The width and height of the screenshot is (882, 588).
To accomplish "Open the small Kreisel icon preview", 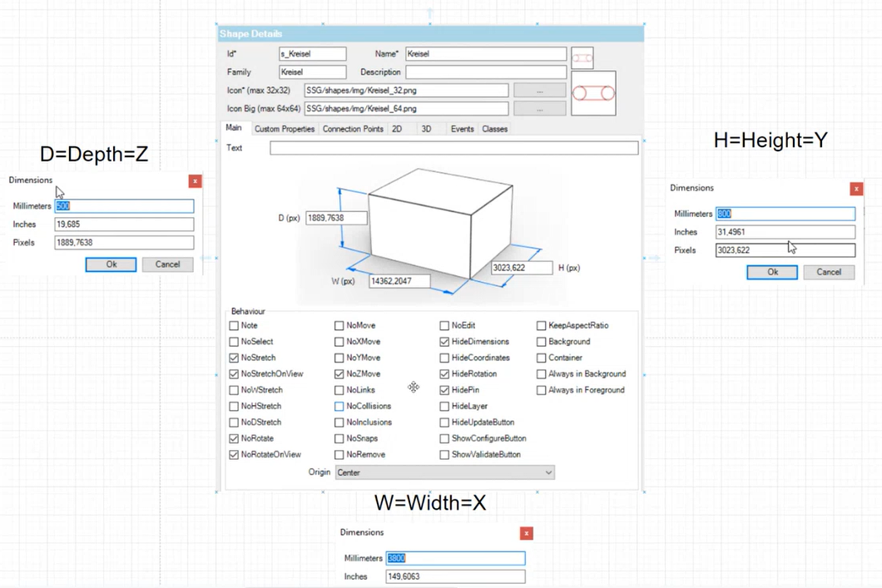I will (582, 58).
